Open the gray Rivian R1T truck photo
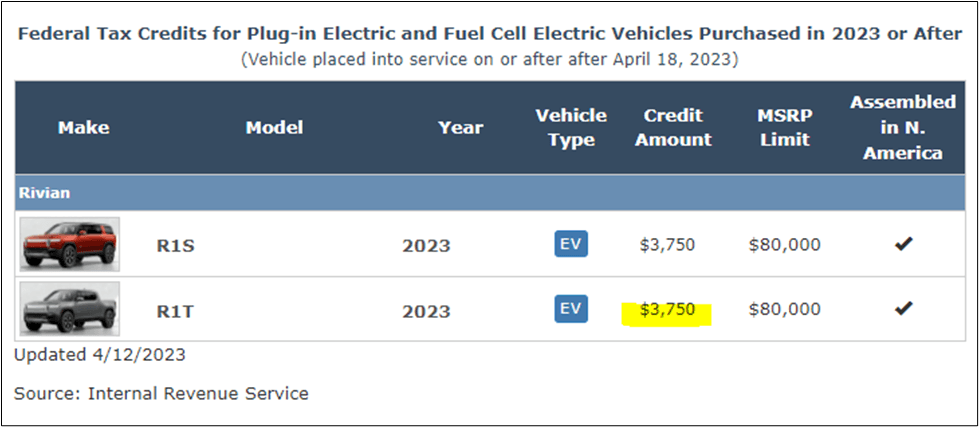 (x=70, y=309)
